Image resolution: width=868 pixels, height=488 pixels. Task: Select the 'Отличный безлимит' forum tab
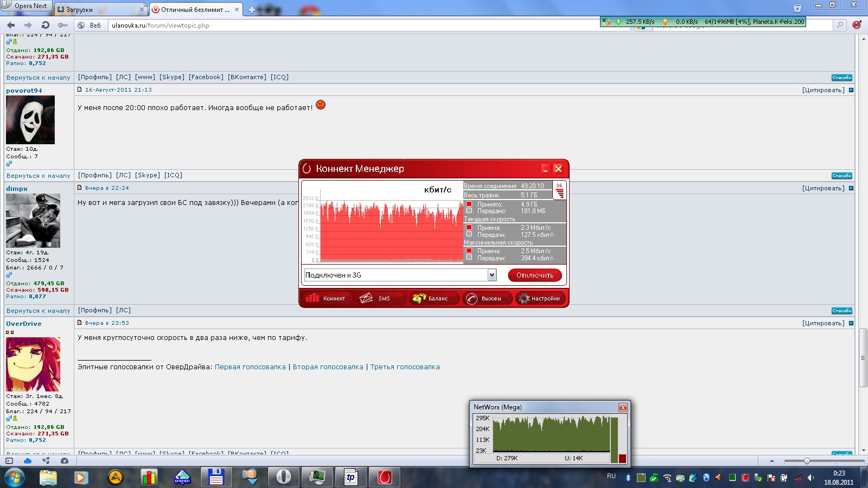194,9
